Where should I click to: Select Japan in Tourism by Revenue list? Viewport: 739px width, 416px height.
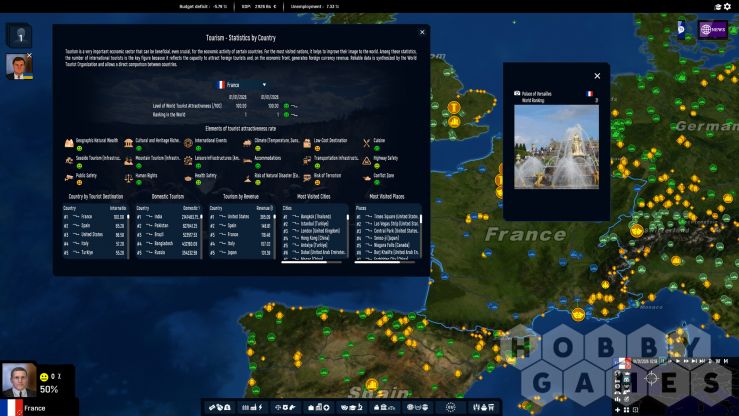click(241, 253)
